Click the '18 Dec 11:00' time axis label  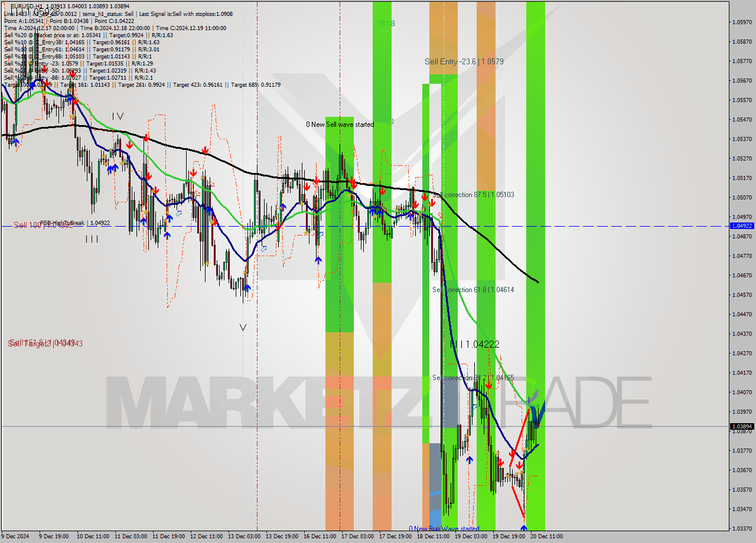coord(433,537)
